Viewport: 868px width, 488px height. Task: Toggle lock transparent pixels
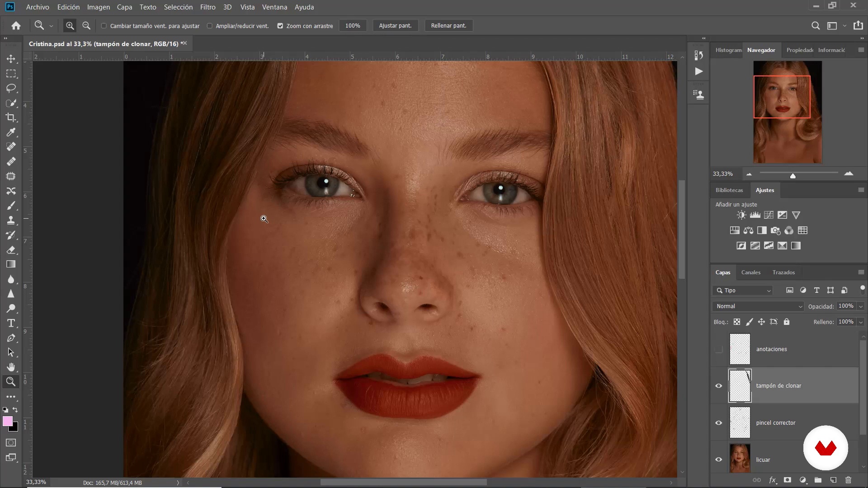click(x=737, y=322)
